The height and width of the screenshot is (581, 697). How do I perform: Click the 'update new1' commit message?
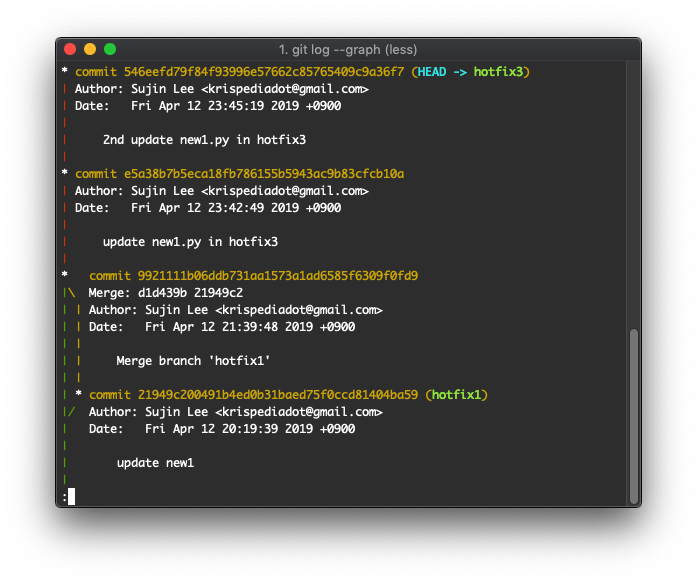(156, 463)
